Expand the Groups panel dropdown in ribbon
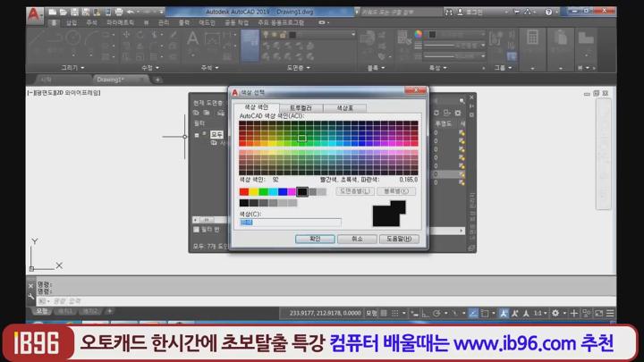This screenshot has height=362, width=644. (x=503, y=67)
